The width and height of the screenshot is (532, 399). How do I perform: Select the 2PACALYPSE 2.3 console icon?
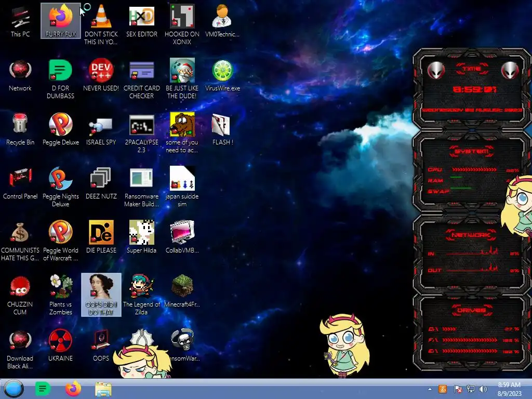tap(141, 133)
